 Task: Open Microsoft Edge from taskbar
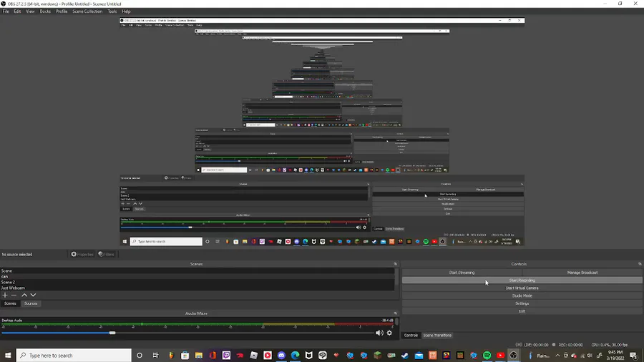pos(295,356)
